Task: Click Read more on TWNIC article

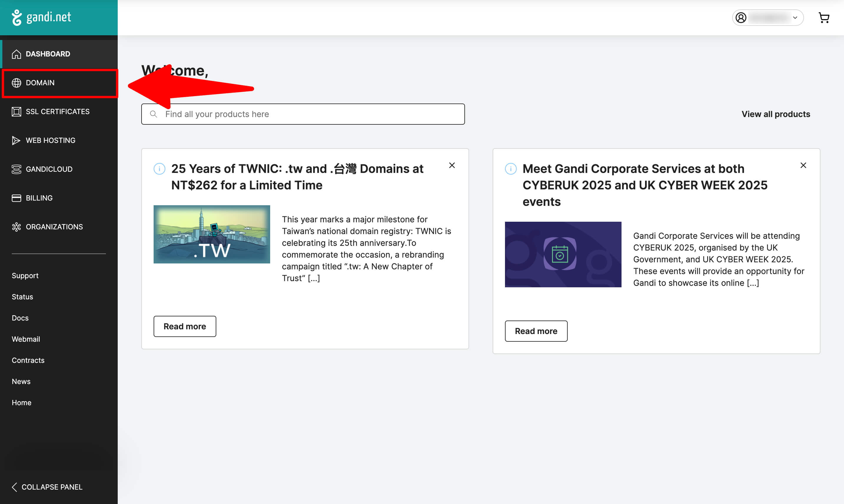Action: click(x=185, y=326)
